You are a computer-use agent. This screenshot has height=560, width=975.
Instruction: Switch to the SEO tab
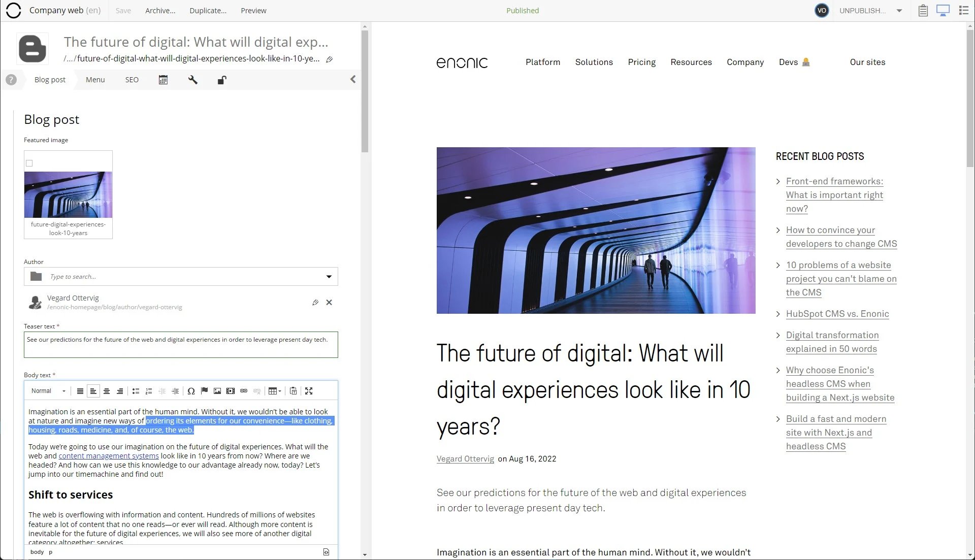click(x=132, y=80)
